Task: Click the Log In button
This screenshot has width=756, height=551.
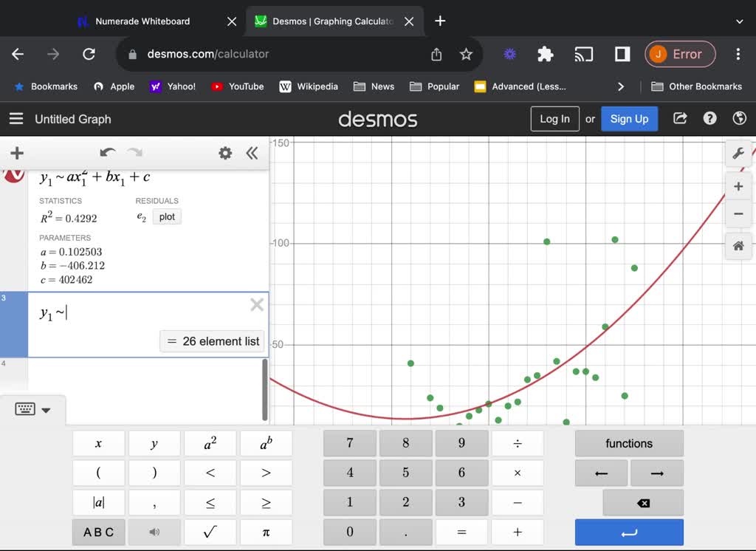Action: click(554, 119)
